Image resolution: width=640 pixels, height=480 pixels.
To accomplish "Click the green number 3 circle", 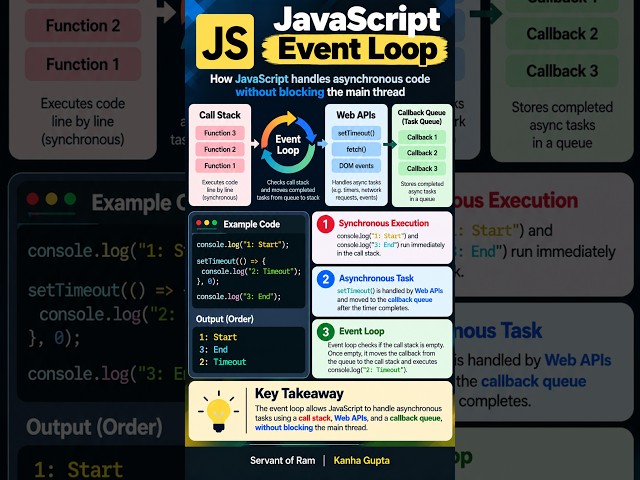I will tap(326, 332).
